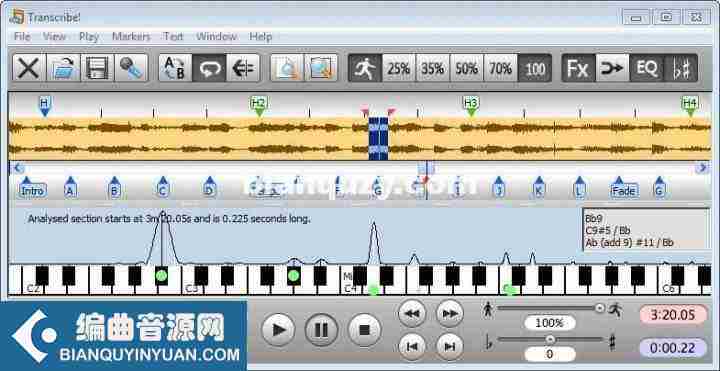Click the magnifier page toolbar icon

click(287, 68)
